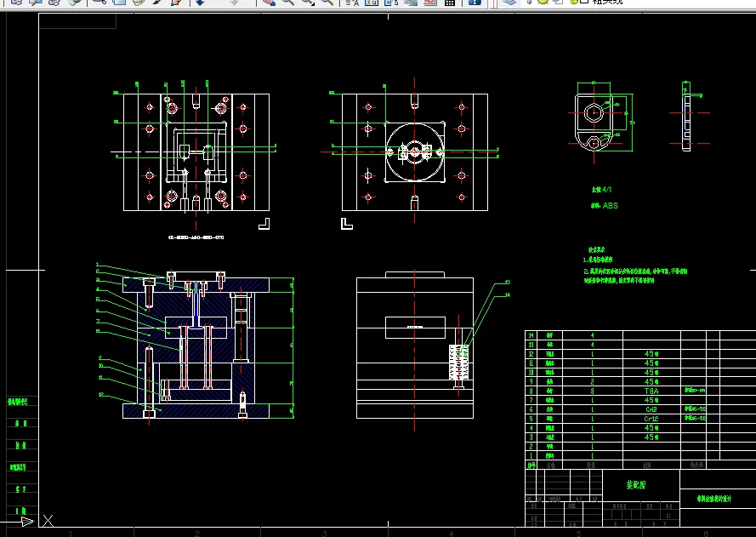Select the Match Properties brush icon
This screenshot has height=537, width=756.
157,2
